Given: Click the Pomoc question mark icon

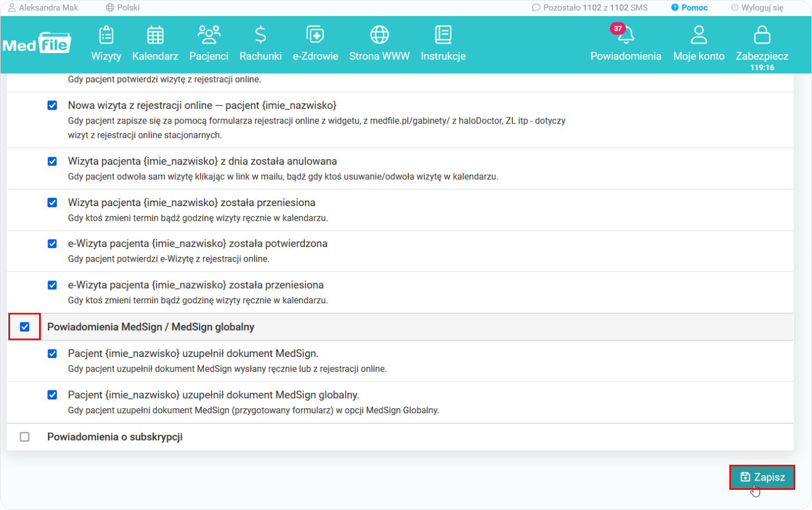Looking at the screenshot, I should 675,8.
